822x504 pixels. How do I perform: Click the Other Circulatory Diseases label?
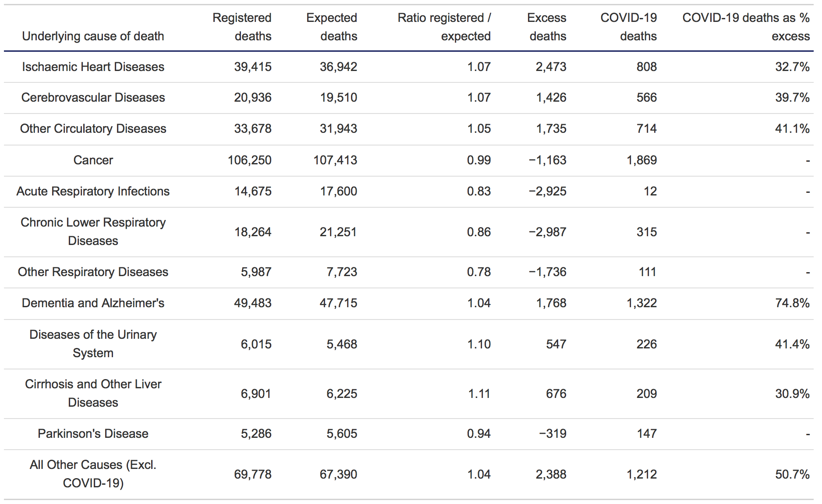click(x=93, y=128)
